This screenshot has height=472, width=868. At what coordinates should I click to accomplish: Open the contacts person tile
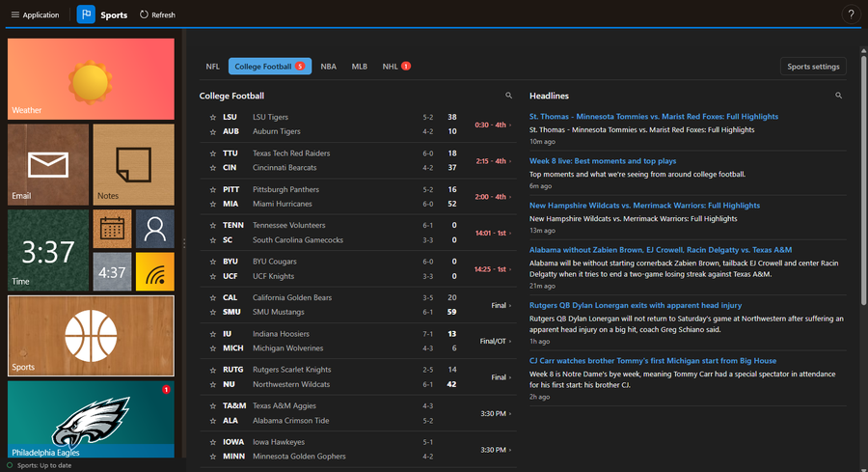tap(155, 229)
